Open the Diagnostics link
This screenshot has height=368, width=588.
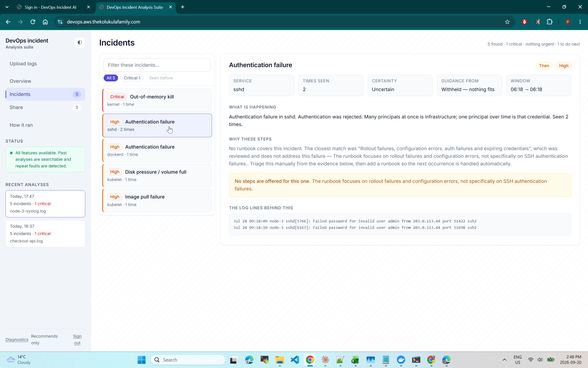point(17,339)
